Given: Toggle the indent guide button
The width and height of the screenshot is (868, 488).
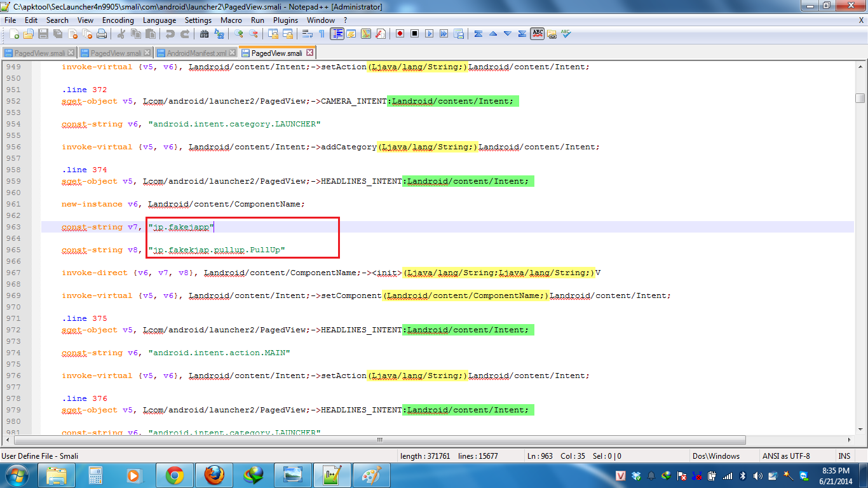Looking at the screenshot, I should (337, 34).
